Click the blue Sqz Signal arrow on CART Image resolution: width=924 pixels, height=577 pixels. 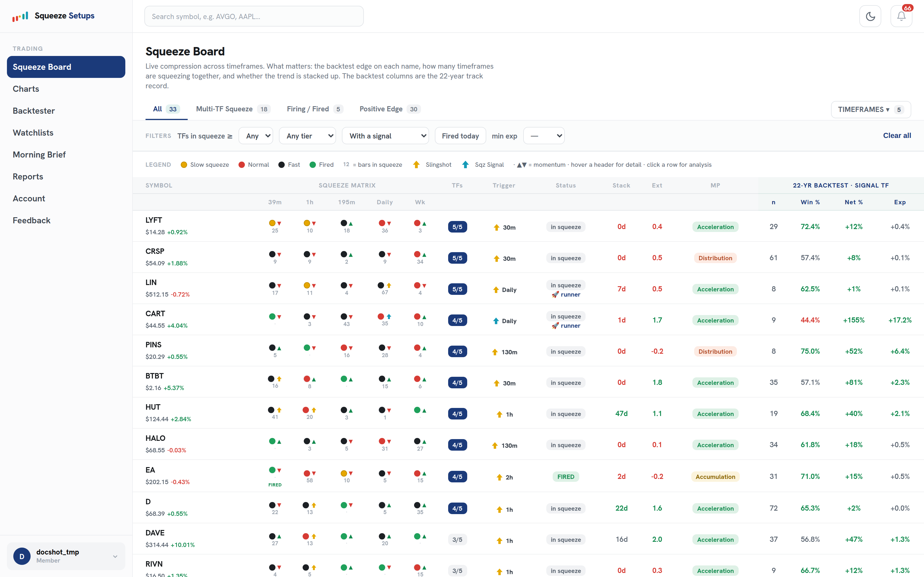point(495,321)
